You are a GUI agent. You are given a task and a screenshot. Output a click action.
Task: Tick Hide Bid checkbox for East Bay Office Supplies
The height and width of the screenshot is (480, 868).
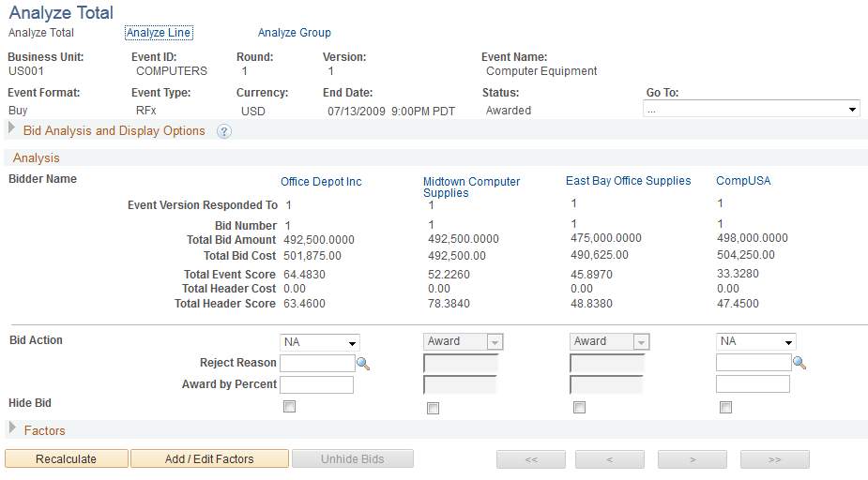pos(579,408)
